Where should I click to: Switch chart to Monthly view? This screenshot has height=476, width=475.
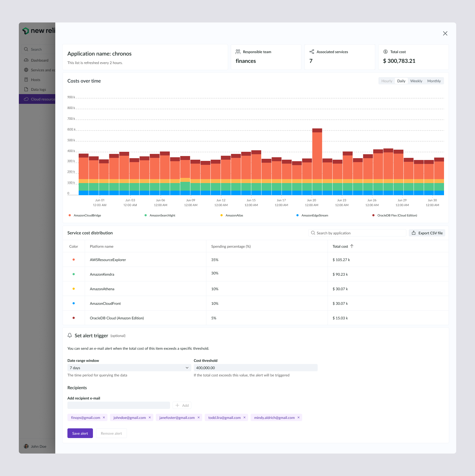coord(434,81)
